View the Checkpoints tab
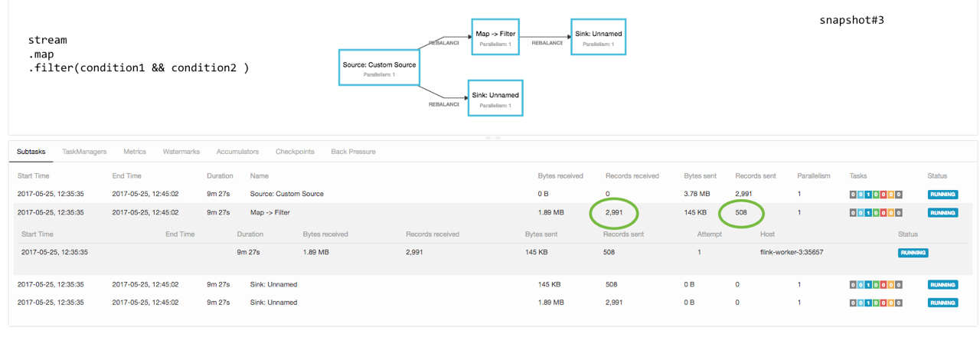980x344 pixels. point(295,152)
